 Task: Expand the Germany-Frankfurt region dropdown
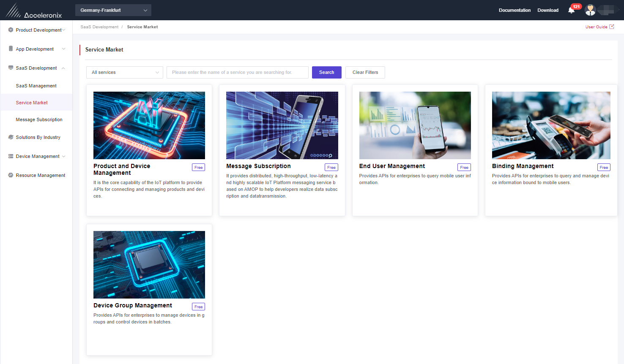113,10
